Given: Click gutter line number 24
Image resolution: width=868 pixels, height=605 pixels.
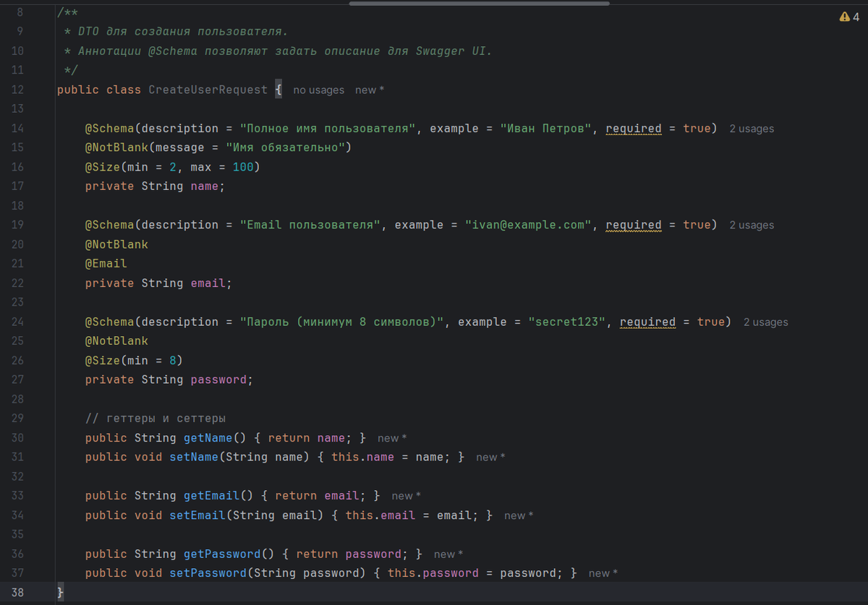Looking at the screenshot, I should (x=17, y=322).
